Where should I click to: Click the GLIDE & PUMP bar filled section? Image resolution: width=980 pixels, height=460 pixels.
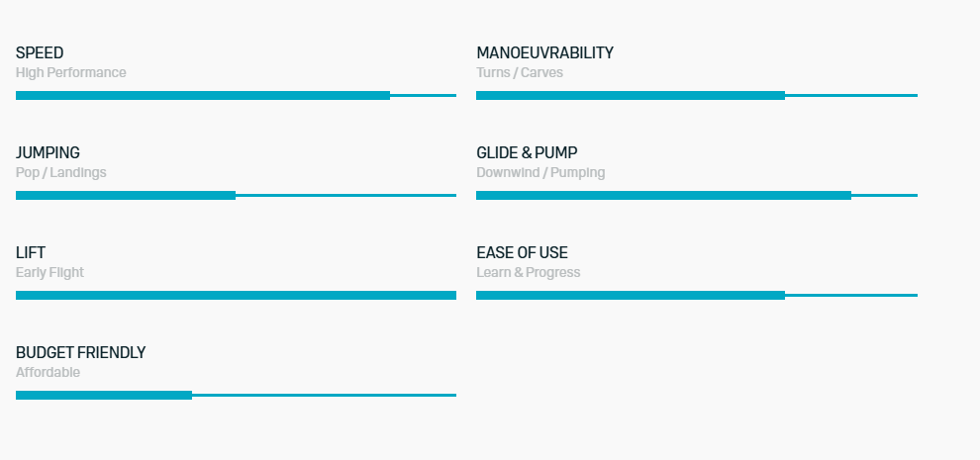point(664,196)
